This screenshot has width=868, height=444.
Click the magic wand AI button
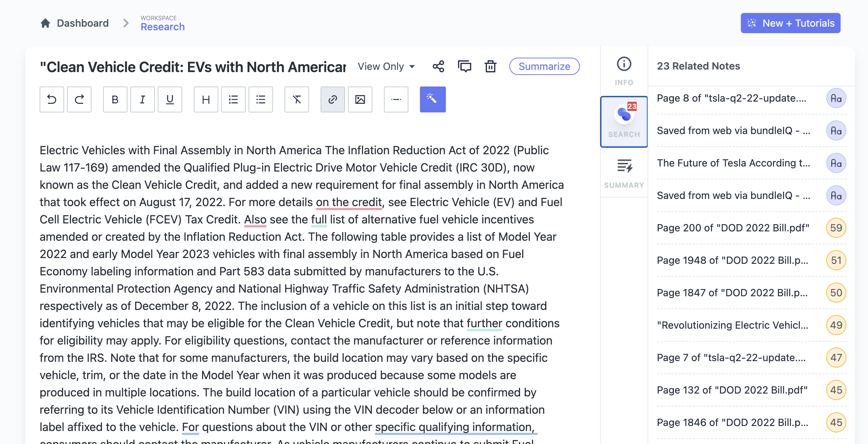pos(433,99)
